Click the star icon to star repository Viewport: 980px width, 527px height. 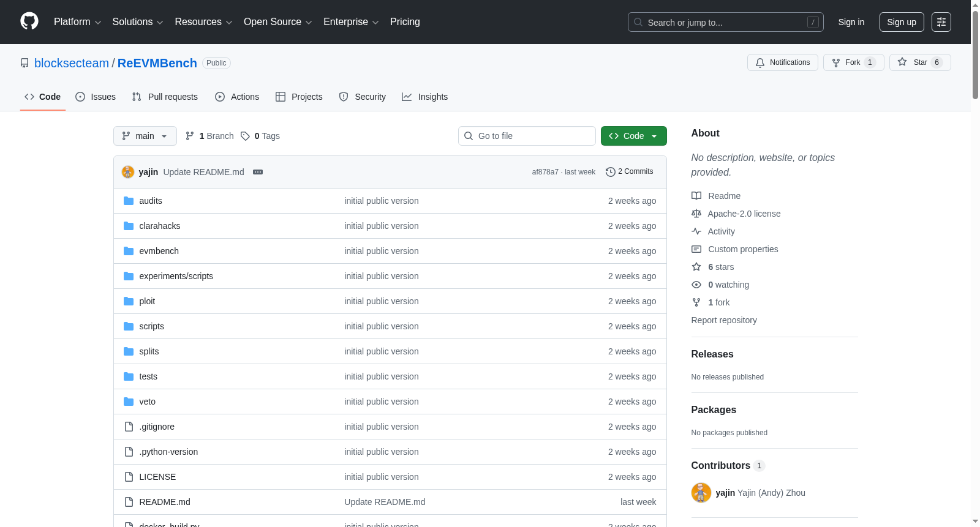click(902, 62)
